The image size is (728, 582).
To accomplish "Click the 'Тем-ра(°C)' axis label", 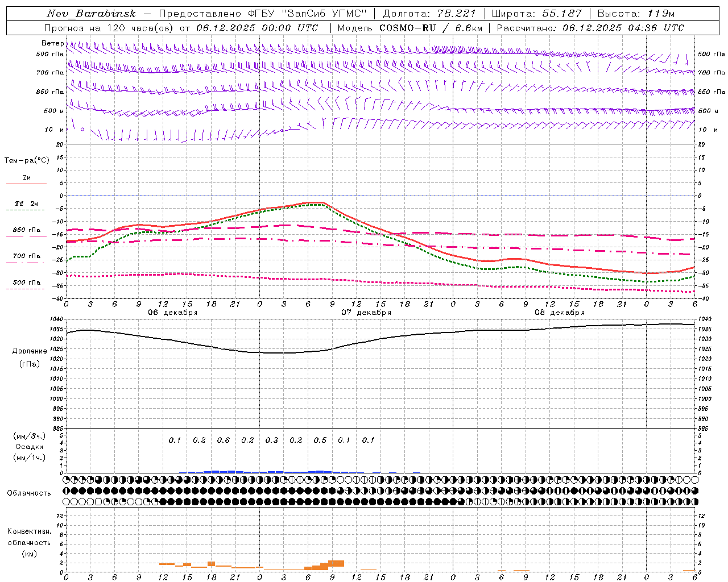I will 27,161.
